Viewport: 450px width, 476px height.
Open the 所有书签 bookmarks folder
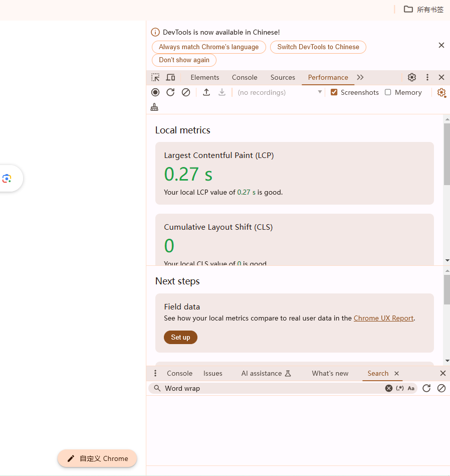pyautogui.click(x=423, y=10)
